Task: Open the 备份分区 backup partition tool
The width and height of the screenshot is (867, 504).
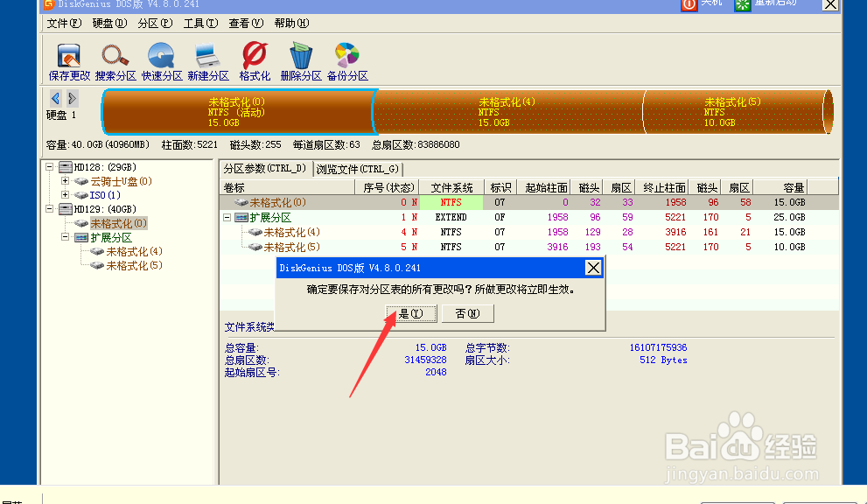Action: coord(347,62)
